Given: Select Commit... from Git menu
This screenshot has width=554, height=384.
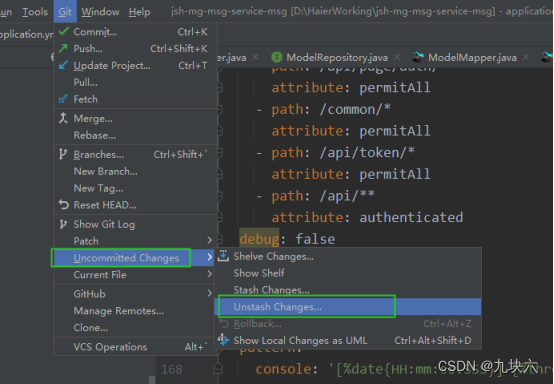Looking at the screenshot, I should point(136,32).
